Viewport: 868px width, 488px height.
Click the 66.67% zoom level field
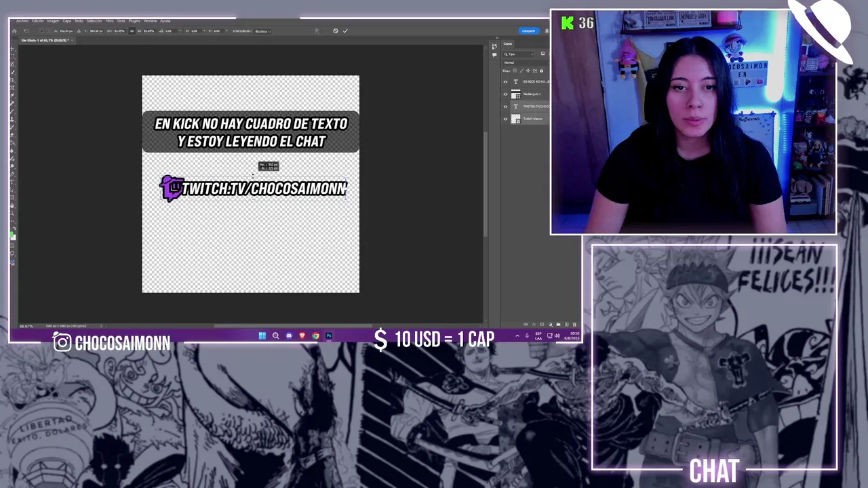pyautogui.click(x=26, y=326)
